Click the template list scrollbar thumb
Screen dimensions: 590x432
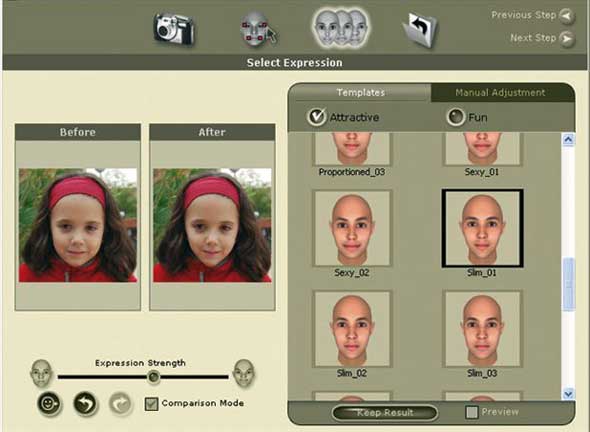coord(568,284)
